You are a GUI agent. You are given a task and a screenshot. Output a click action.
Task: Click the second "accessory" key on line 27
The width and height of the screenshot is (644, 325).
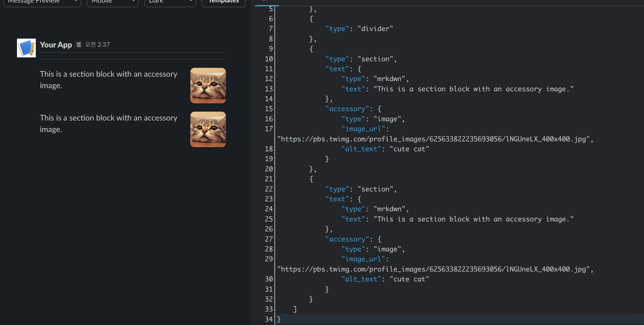[347, 239]
